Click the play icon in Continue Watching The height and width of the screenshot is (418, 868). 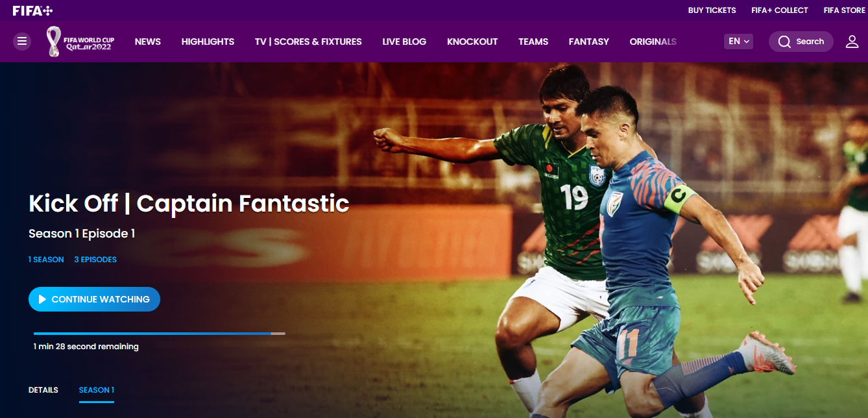click(x=42, y=299)
